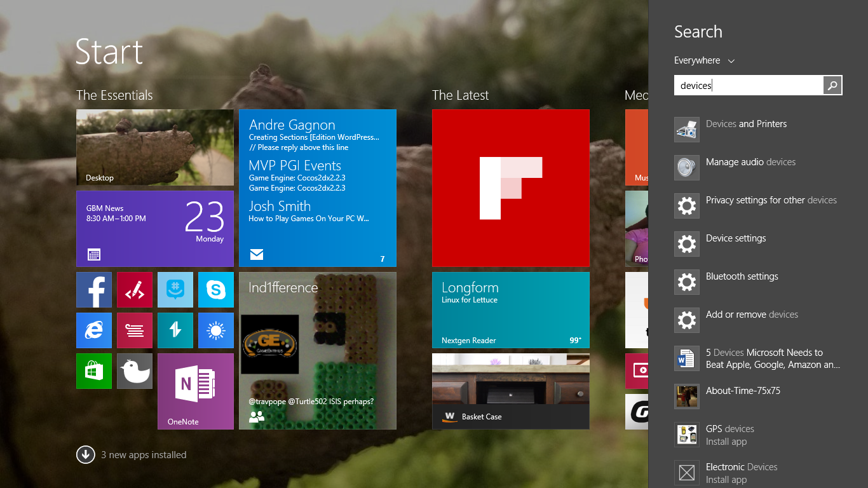Open Manage audio devices result
The height and width of the screenshot is (488, 868).
(758, 168)
